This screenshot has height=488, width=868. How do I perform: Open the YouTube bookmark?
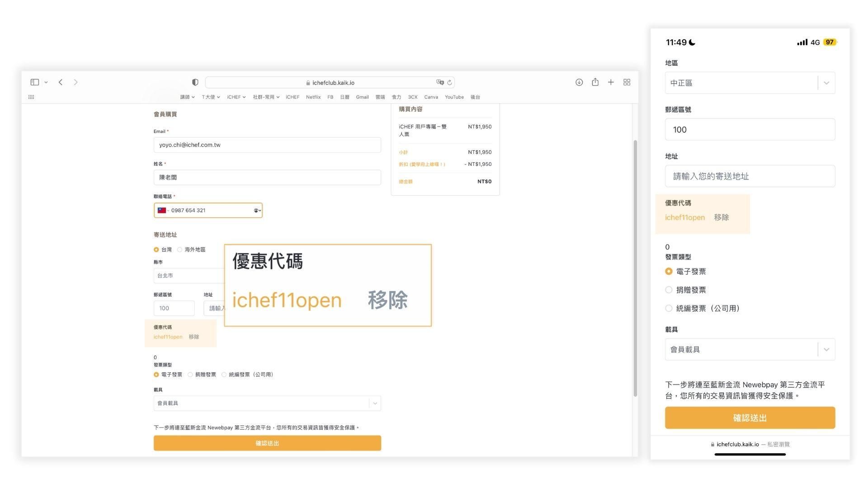(x=454, y=97)
